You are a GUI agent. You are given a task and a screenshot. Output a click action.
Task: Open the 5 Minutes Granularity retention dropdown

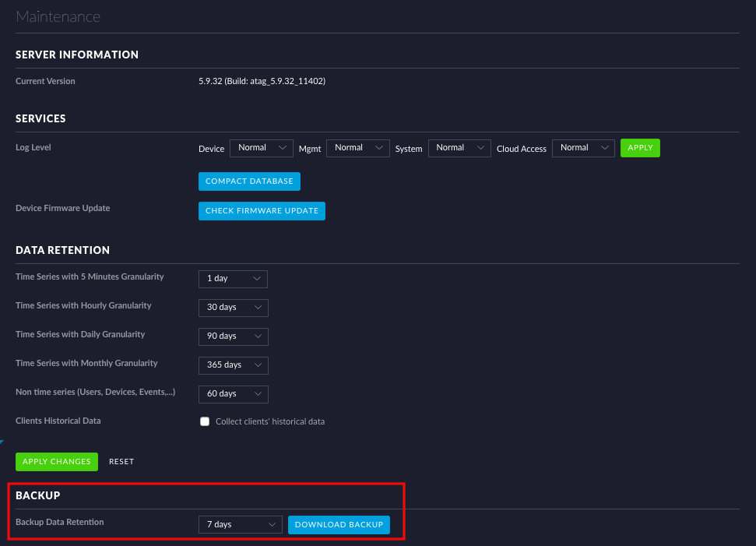[233, 279]
